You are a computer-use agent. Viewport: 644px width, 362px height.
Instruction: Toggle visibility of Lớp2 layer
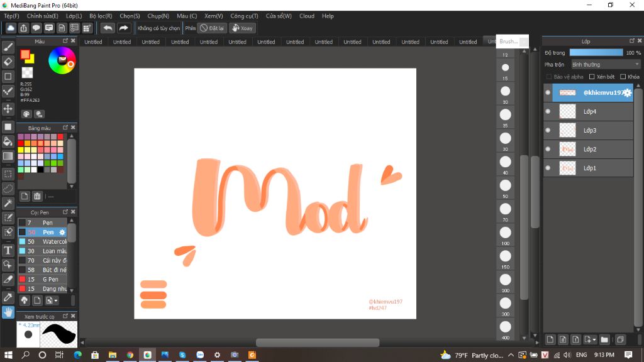click(x=548, y=149)
